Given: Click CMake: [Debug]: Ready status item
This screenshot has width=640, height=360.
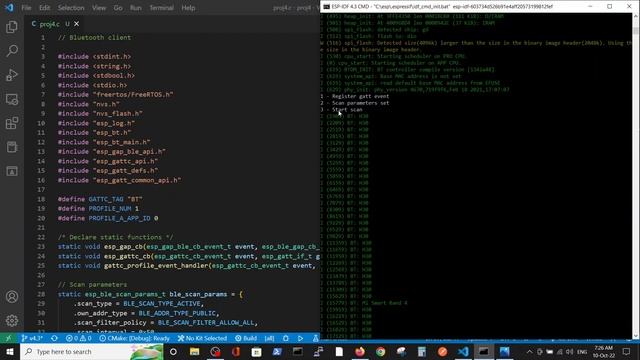Looking at the screenshot, I should coord(134,338).
